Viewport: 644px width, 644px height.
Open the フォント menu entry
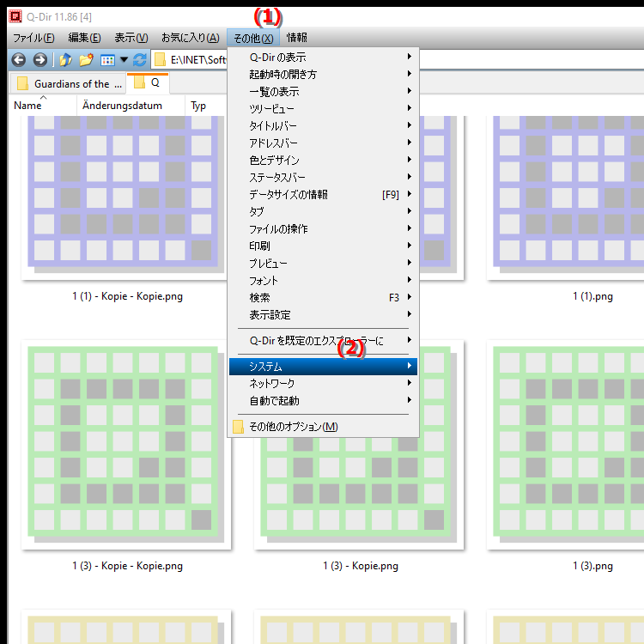pos(323,281)
